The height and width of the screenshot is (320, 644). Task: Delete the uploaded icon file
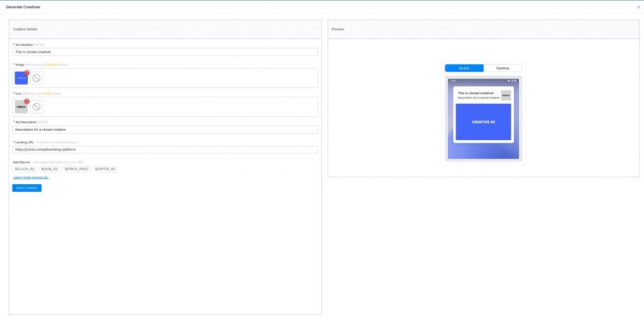point(27,102)
